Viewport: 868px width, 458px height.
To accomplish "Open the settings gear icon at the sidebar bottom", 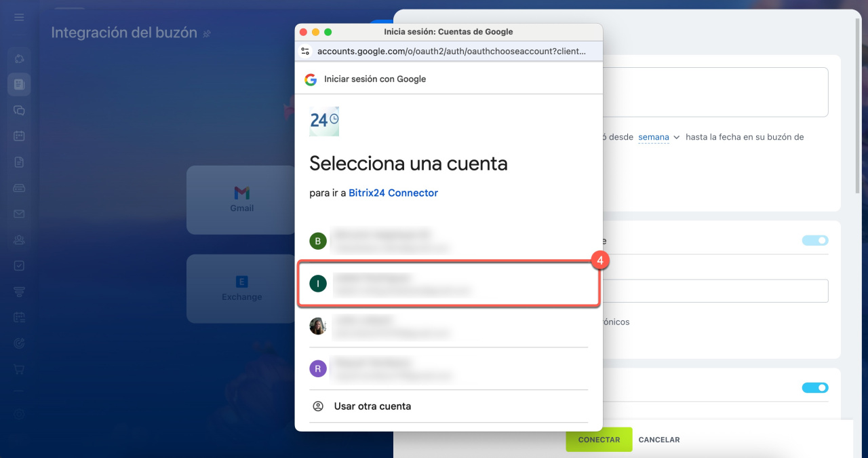I will pyautogui.click(x=19, y=414).
